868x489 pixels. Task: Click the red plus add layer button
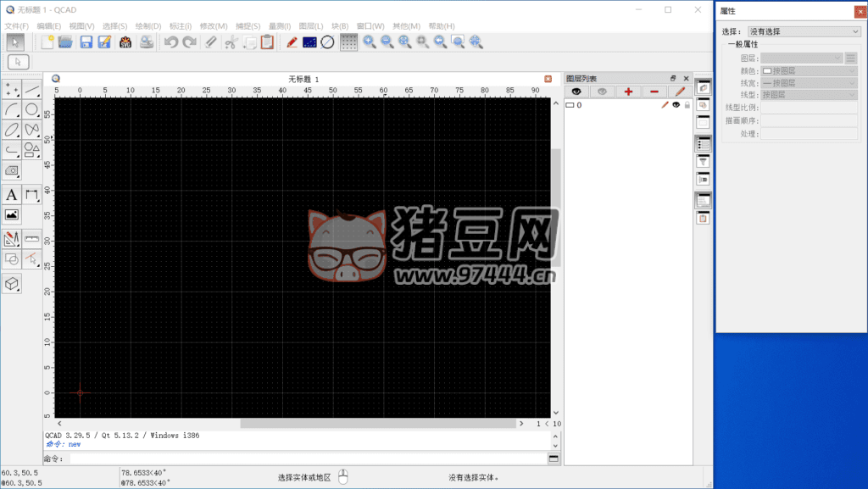[x=628, y=91]
